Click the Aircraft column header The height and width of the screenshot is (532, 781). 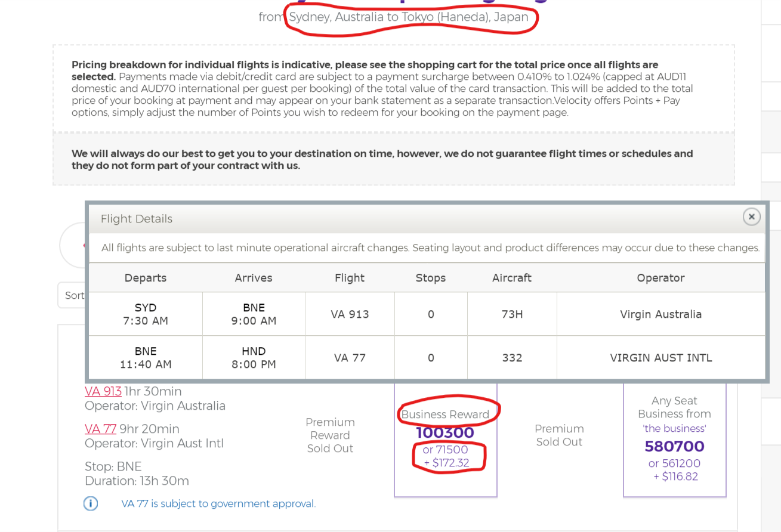(x=512, y=278)
